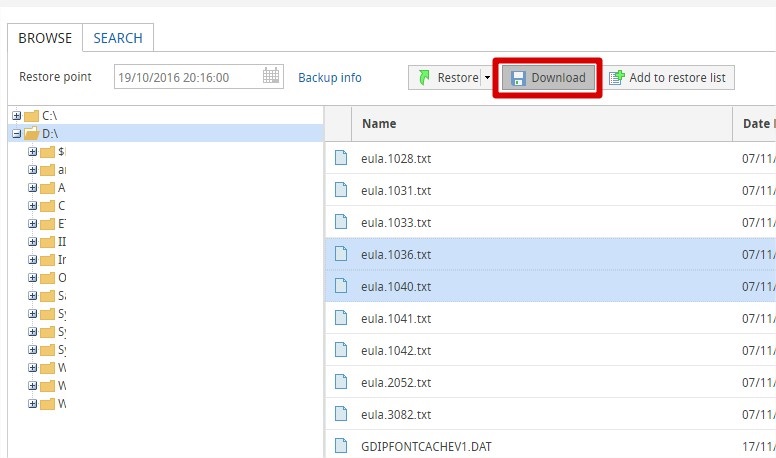The height and width of the screenshot is (458, 776).
Task: Sort files by the Name column header
Action: click(x=379, y=124)
